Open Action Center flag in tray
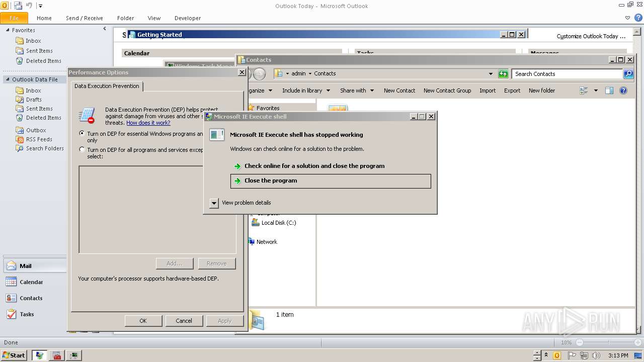 pyautogui.click(x=572, y=355)
